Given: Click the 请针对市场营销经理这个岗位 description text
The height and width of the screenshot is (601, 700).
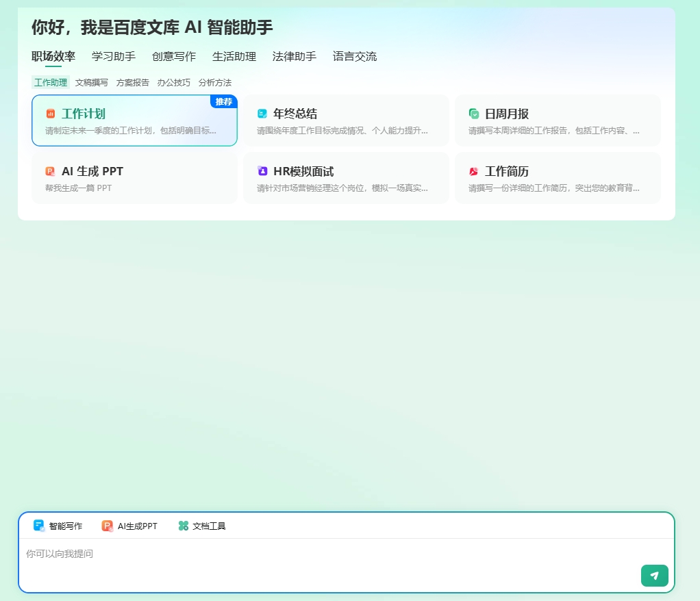Looking at the screenshot, I should (x=342, y=188).
